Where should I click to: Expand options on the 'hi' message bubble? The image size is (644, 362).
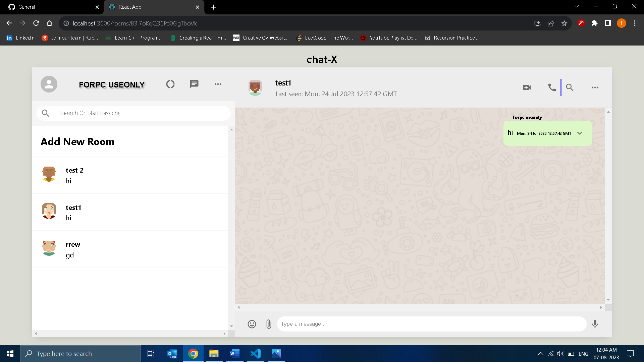click(579, 133)
